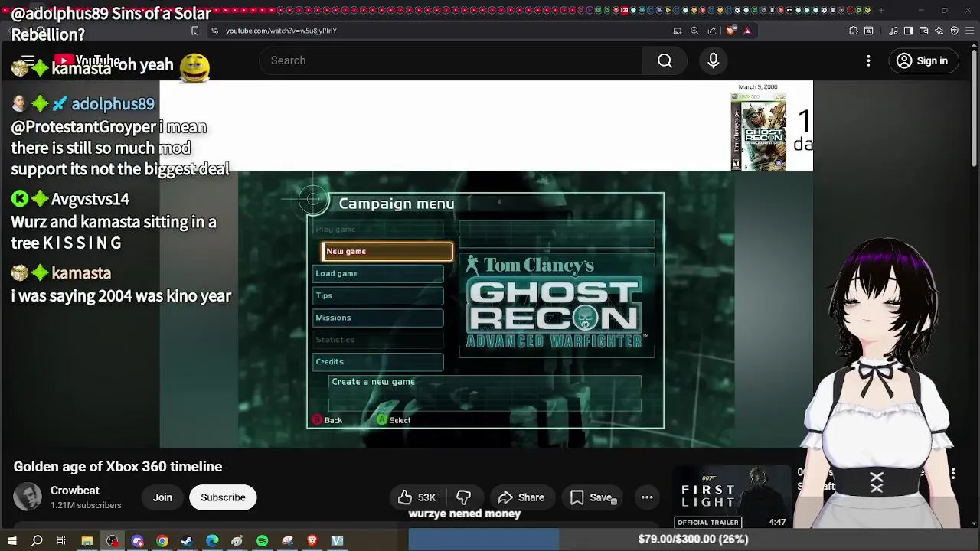Open the First Light official trailer thumbnail

click(x=733, y=497)
